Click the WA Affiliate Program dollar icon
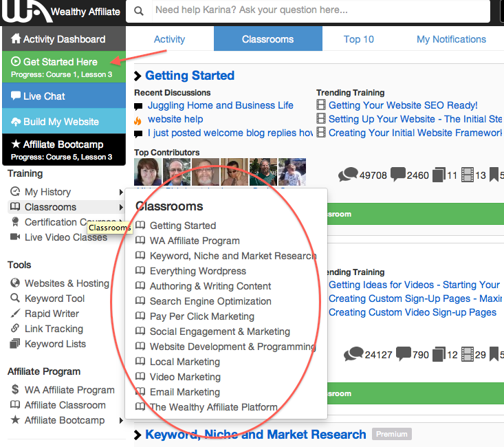The height and width of the screenshot is (447, 504). pos(15,389)
